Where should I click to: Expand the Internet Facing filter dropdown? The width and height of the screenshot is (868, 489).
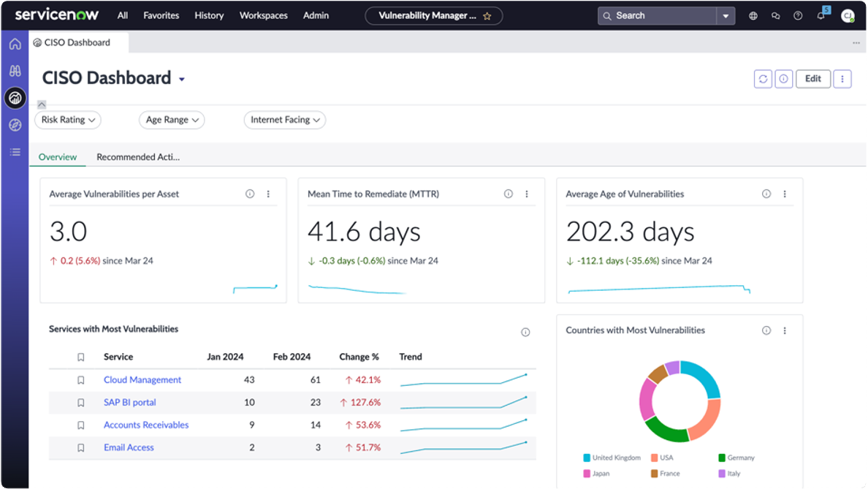285,120
